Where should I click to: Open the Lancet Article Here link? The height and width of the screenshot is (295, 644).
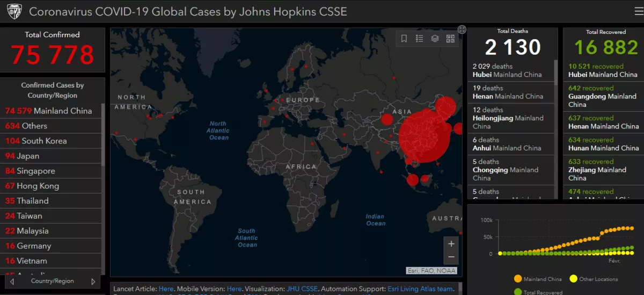coord(166,289)
